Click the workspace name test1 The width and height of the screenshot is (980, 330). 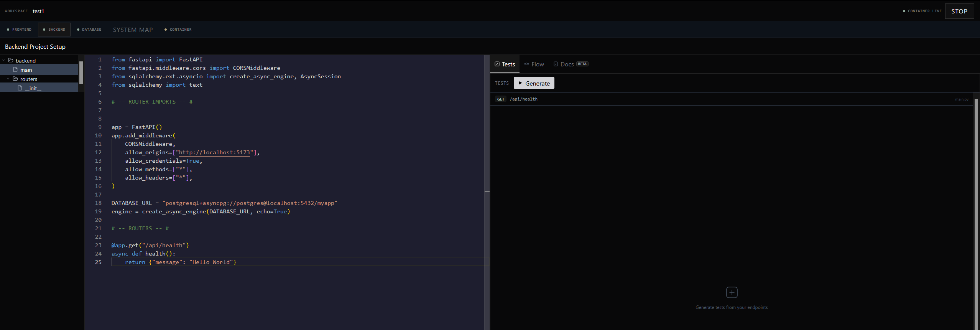pyautogui.click(x=38, y=11)
